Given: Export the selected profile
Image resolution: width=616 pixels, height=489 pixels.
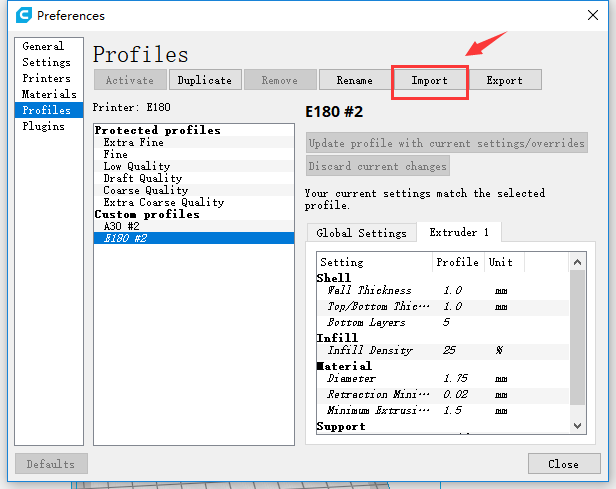Looking at the screenshot, I should [505, 80].
